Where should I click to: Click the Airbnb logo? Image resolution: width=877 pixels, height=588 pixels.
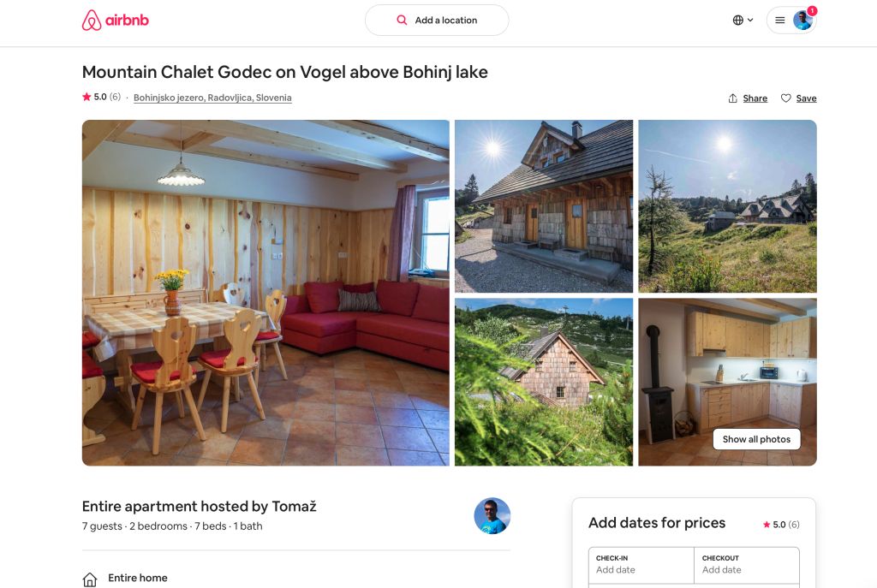(115, 21)
